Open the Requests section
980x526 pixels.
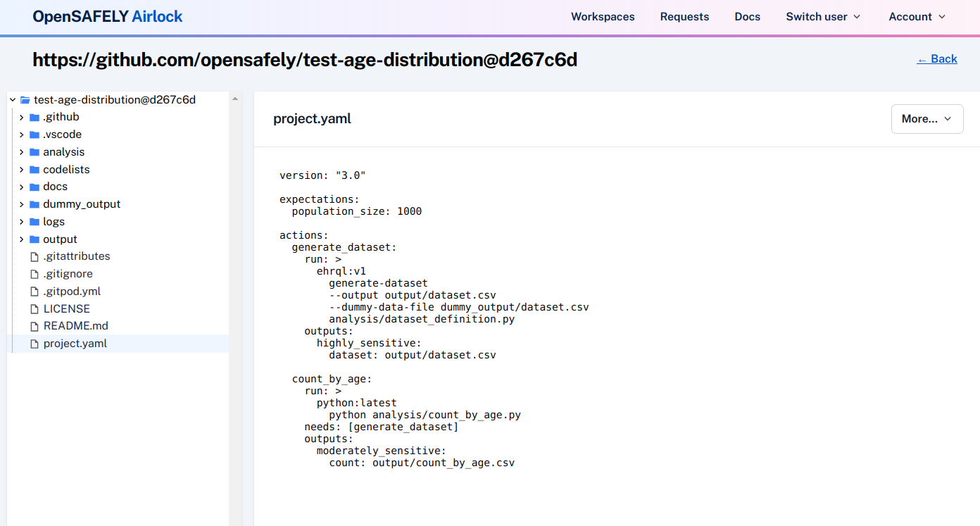coord(684,16)
